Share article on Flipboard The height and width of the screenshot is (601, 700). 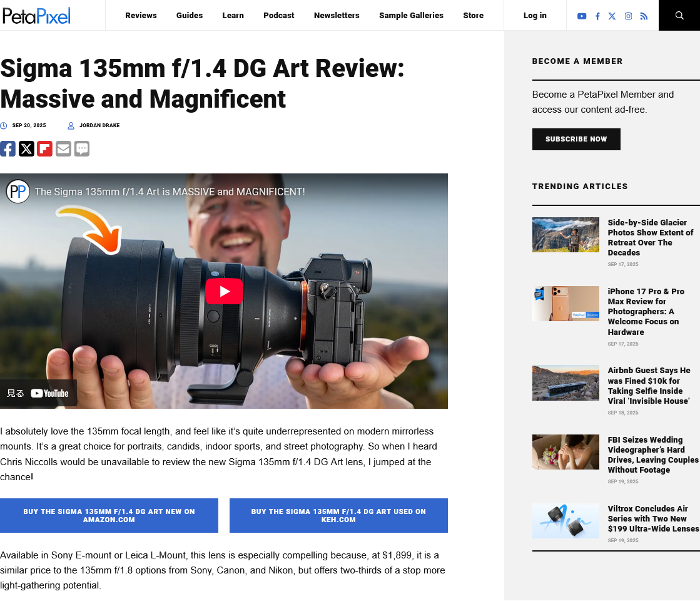44,148
